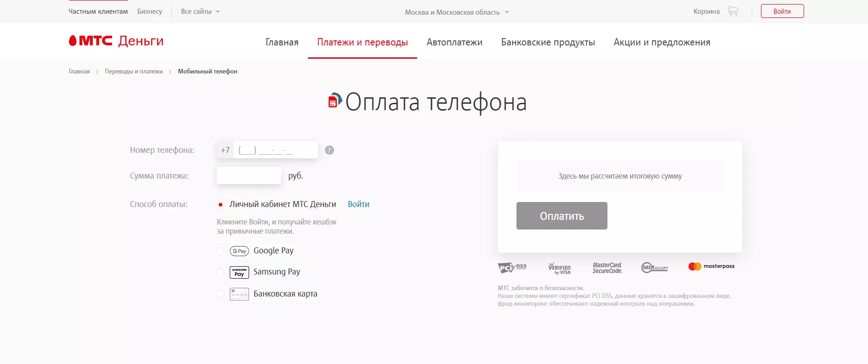This screenshot has height=364, width=868.
Task: Open the Москва и Московская область region selector
Action: [x=457, y=12]
